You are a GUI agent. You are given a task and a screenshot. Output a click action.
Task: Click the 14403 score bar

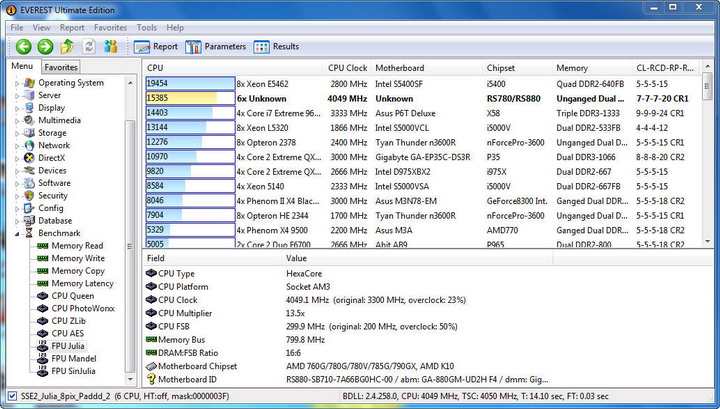click(x=190, y=113)
